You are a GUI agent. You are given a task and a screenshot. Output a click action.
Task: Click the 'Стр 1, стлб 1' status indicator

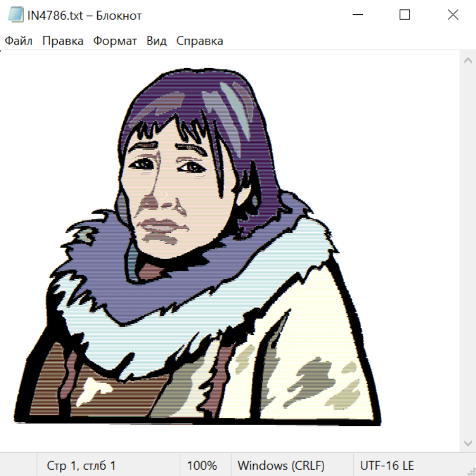point(81,466)
